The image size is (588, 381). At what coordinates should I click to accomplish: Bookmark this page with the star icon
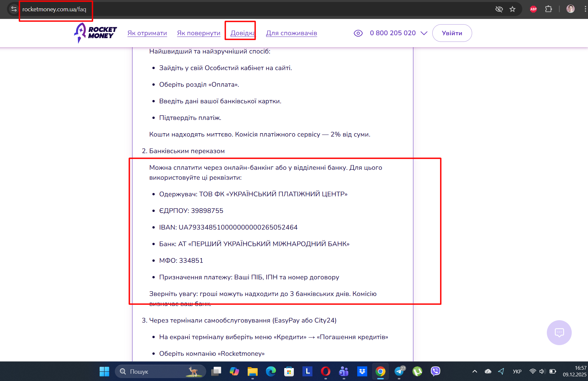513,9
